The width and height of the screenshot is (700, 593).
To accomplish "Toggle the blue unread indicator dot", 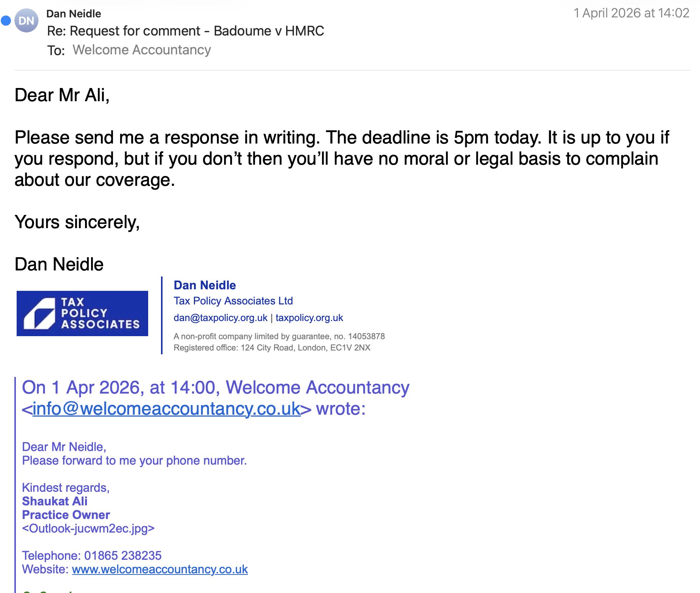I will 5,21.
